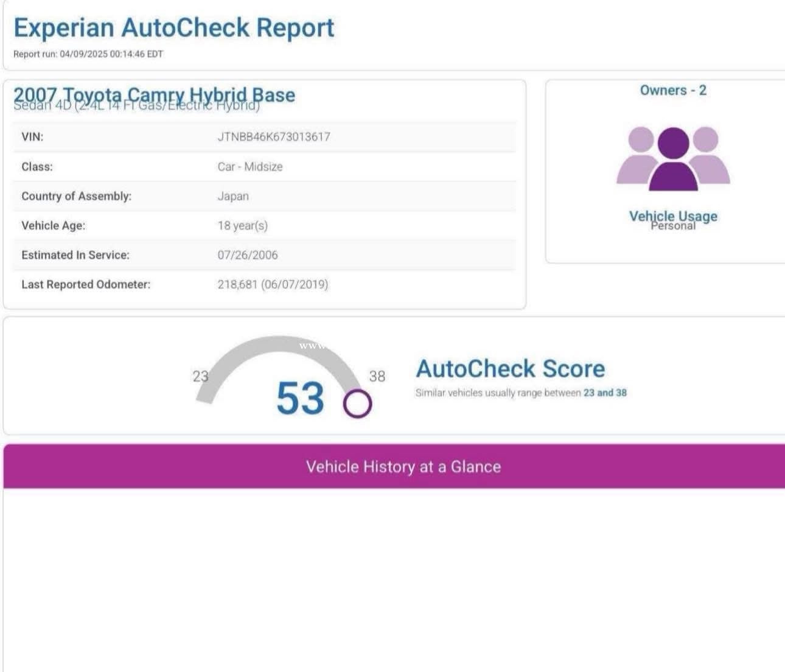Click the gauge's upper range label 38

[377, 376]
